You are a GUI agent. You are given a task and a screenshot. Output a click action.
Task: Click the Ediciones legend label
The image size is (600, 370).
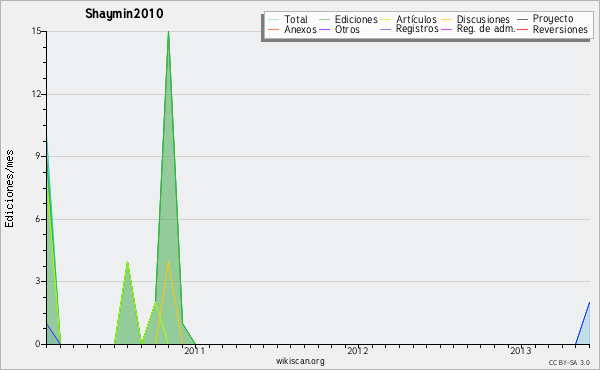(x=356, y=19)
